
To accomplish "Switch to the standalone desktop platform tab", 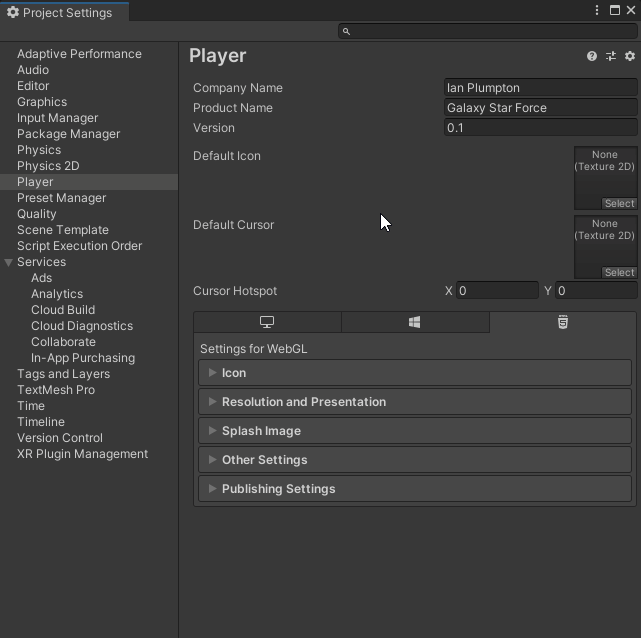I will [267, 322].
